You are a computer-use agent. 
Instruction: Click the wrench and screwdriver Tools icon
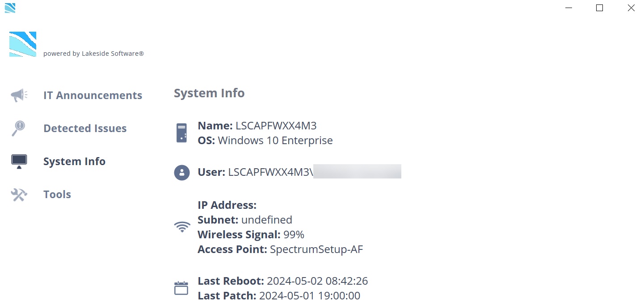pos(19,195)
